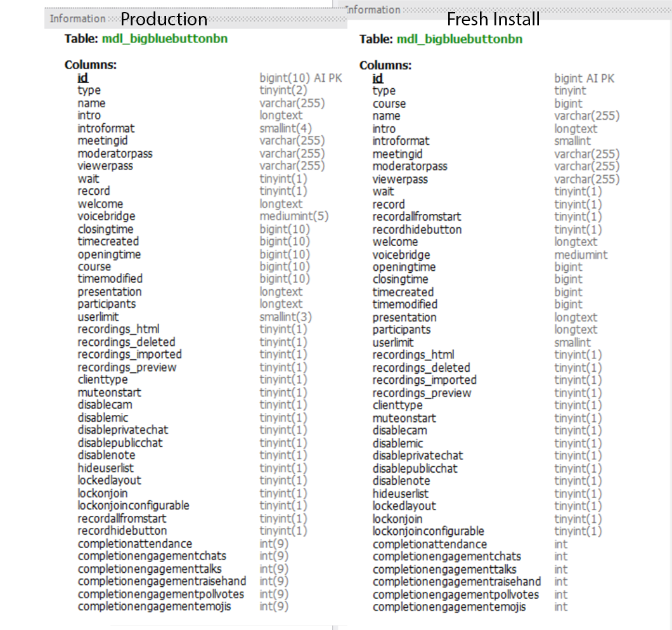The height and width of the screenshot is (630, 672).
Task: Click the 'userlimit' column in the Production panel
Action: tap(98, 317)
